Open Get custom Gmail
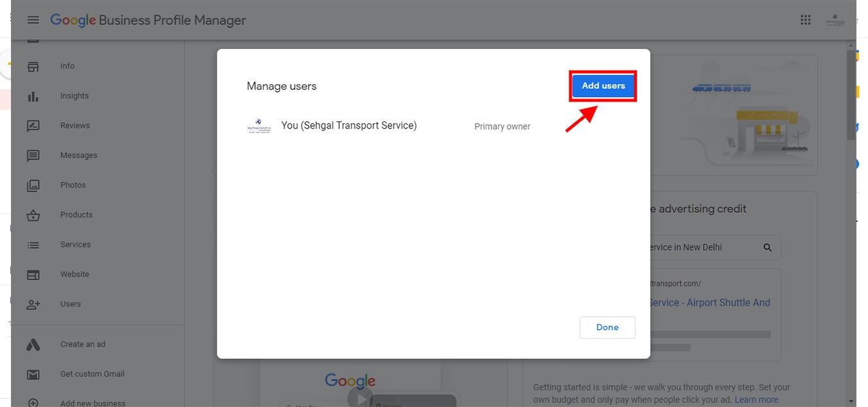Image resolution: width=868 pixels, height=407 pixels. pos(92,374)
